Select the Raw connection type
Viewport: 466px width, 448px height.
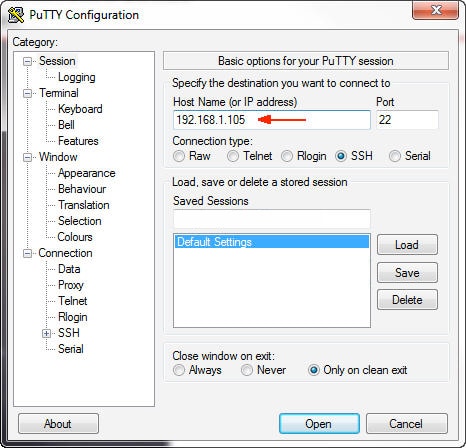click(x=179, y=156)
